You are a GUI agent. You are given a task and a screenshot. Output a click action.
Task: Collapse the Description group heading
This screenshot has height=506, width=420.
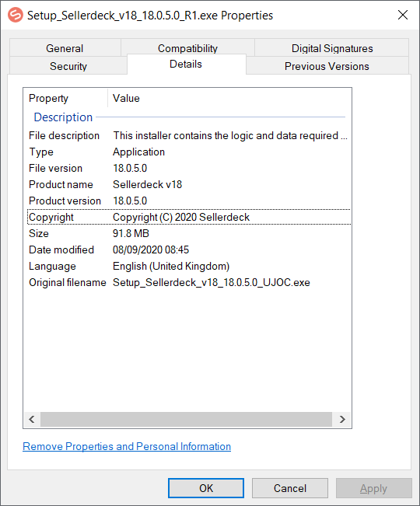pyautogui.click(x=63, y=117)
